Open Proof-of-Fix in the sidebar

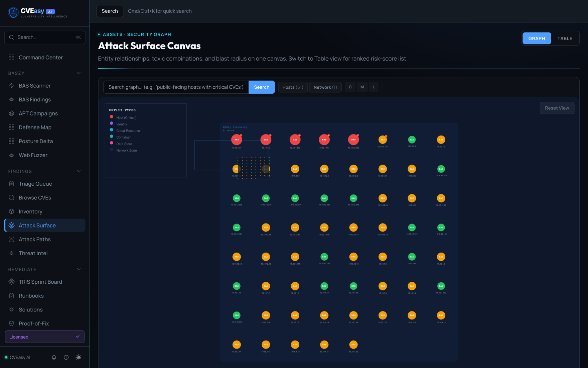coord(44,324)
